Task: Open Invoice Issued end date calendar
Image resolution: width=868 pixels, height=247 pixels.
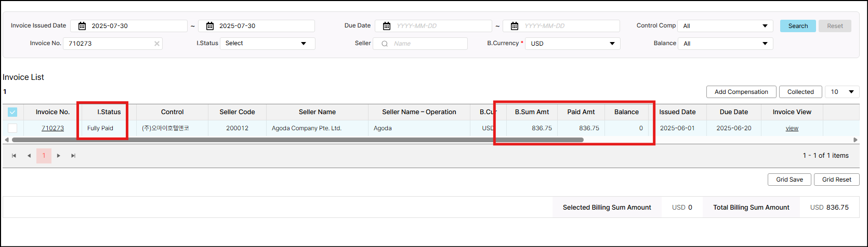Action: pyautogui.click(x=210, y=26)
